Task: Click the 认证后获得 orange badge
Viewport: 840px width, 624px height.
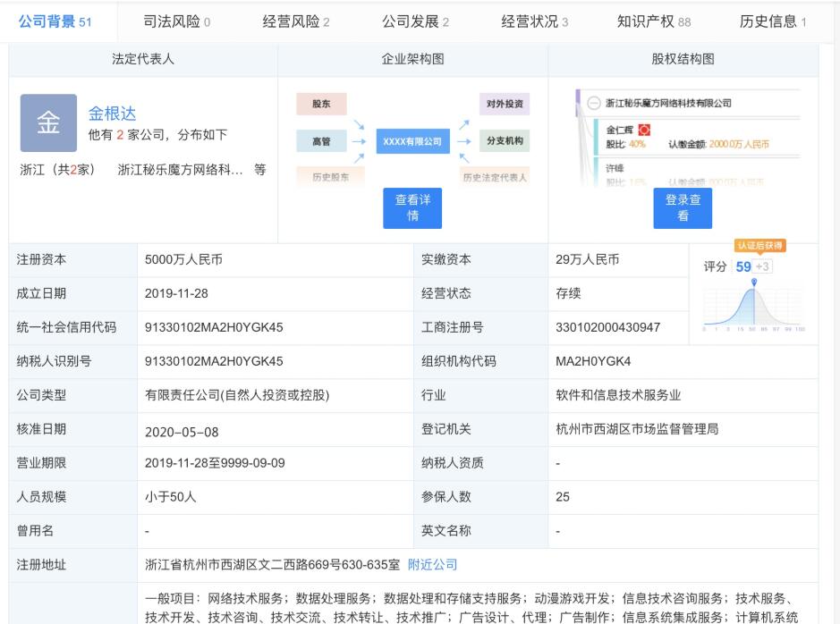Action: pyautogui.click(x=760, y=246)
